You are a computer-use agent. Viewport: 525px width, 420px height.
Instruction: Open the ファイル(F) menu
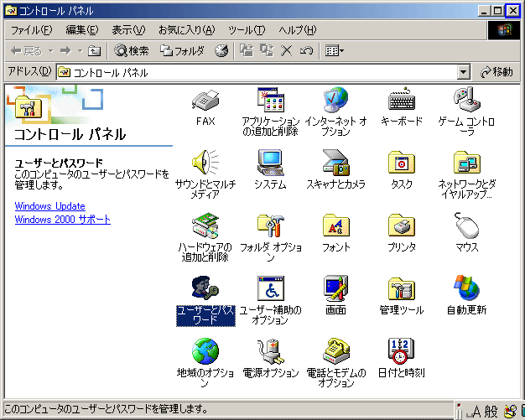(32, 30)
